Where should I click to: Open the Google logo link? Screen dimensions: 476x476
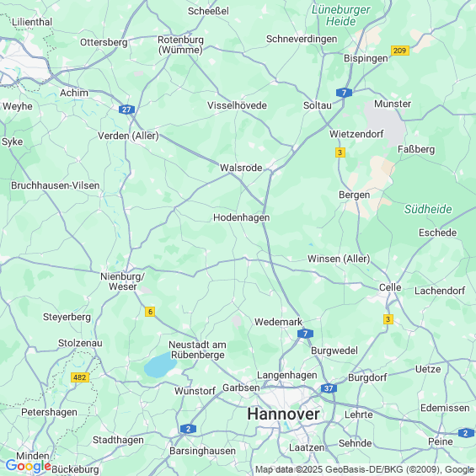coord(29,466)
